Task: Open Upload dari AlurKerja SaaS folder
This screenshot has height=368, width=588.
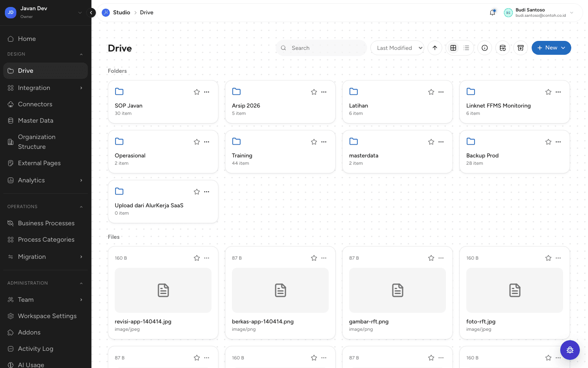Action: coord(163,202)
